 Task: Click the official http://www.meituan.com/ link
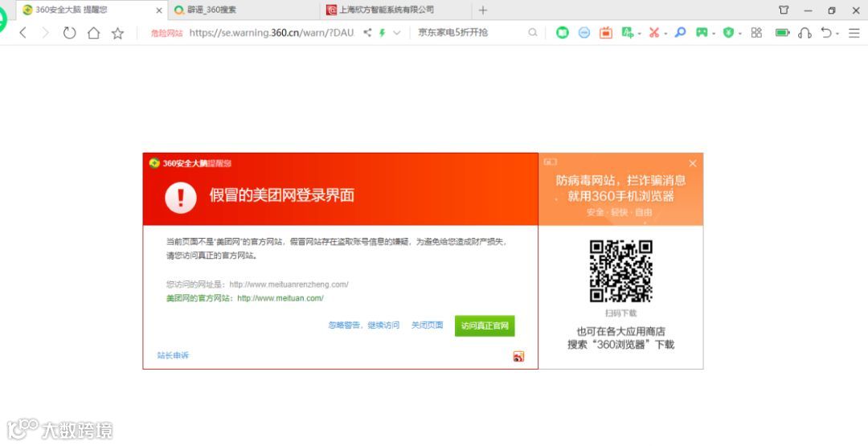[x=280, y=298]
